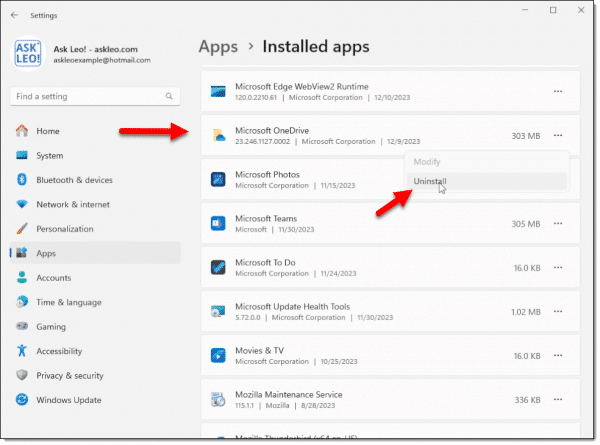
Task: Open Privacy & security settings
Action: point(70,375)
